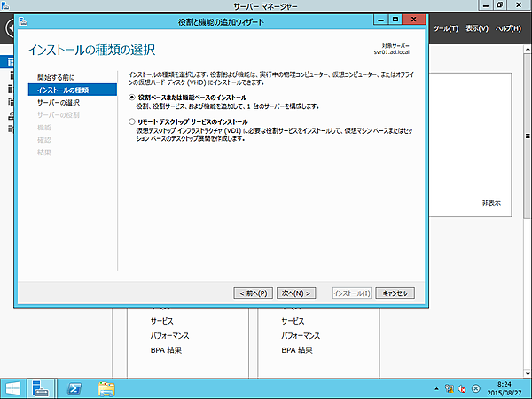Screen dimensions: 532x399
Task: Click the taskbar clock showing 8:24
Action: point(508,388)
